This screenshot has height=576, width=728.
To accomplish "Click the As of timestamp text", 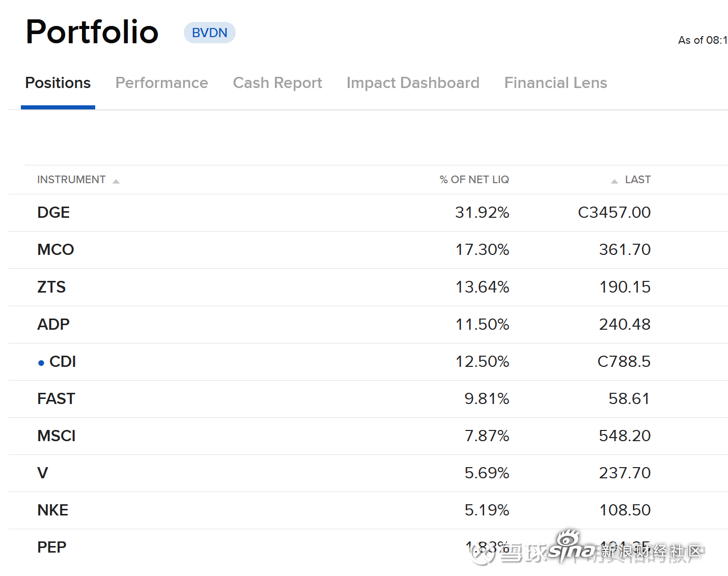I will pyautogui.click(x=703, y=40).
